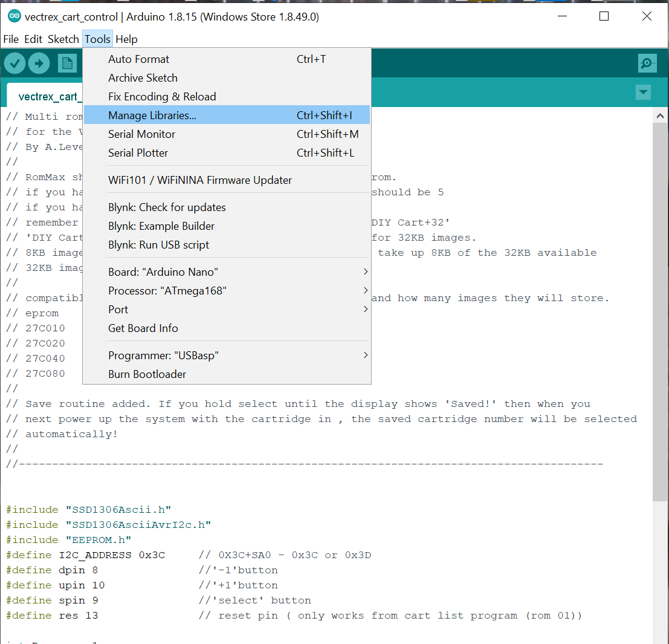
Task: Open Blynk: Example Builder
Action: [227, 226]
